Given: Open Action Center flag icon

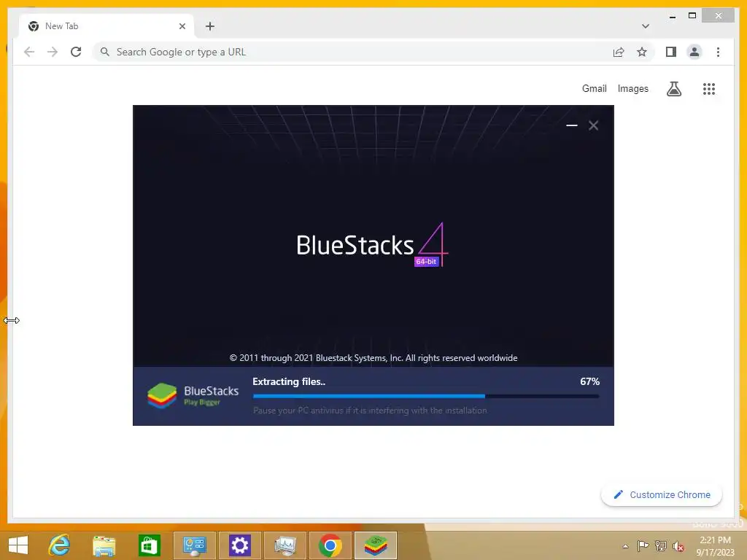Looking at the screenshot, I should tap(643, 546).
